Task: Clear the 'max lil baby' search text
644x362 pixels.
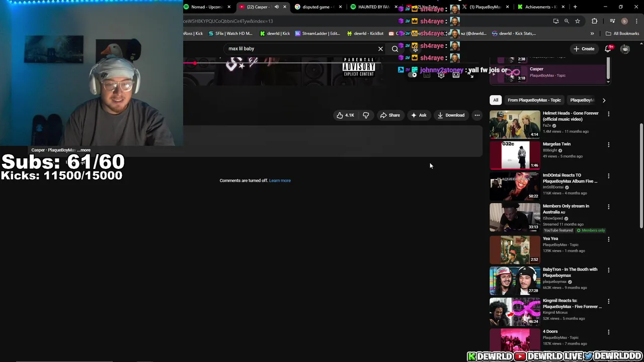Action: pos(380,49)
